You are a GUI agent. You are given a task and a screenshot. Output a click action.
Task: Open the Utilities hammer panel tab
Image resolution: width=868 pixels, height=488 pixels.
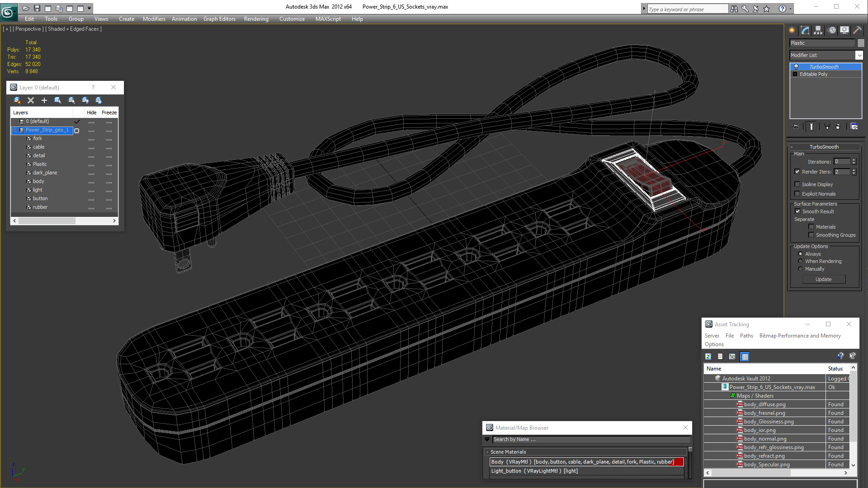pyautogui.click(x=857, y=30)
